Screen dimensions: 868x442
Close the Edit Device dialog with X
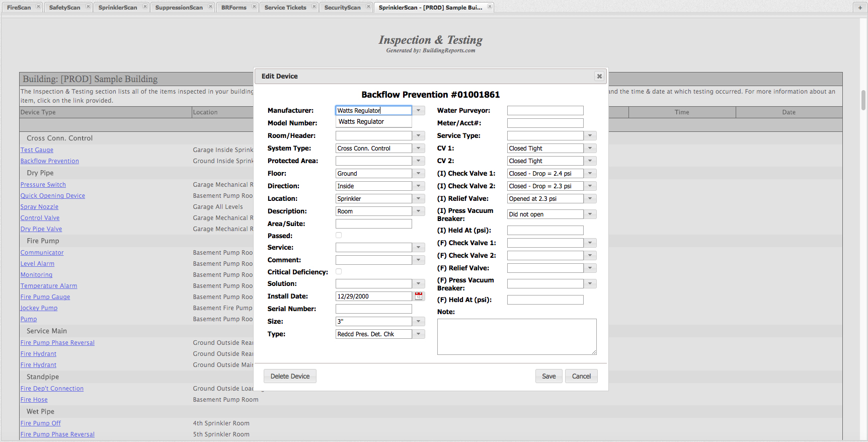[x=599, y=76]
